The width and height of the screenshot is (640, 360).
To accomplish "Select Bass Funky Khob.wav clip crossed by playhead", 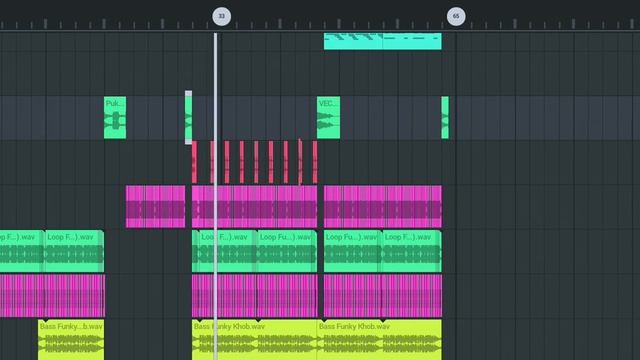I will click(254, 340).
